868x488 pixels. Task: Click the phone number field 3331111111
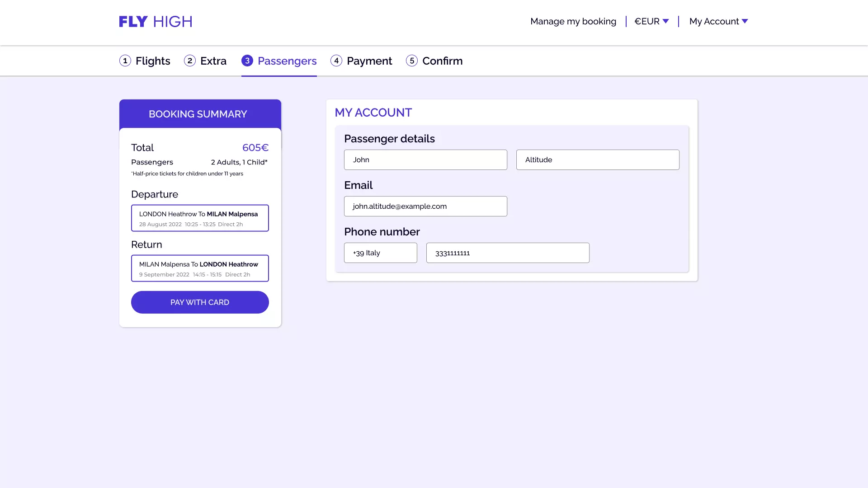click(x=508, y=253)
